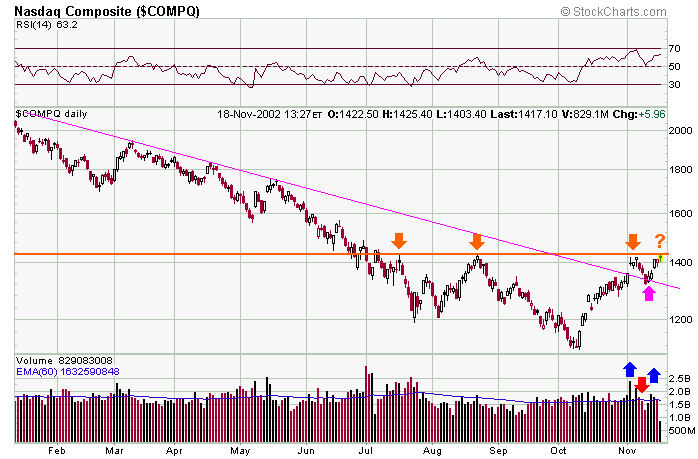Click the H:1425.40 high value
Viewport: 698px width, 459px height.
point(407,114)
